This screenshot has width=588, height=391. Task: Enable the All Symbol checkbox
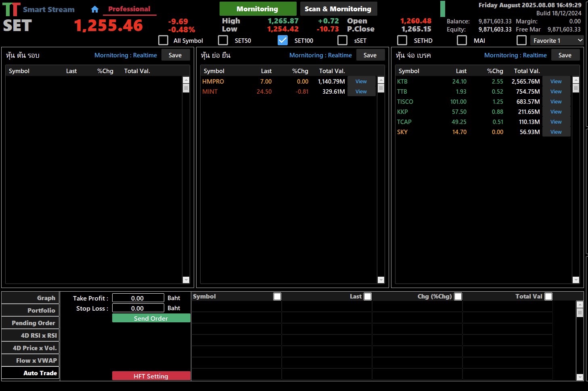tap(163, 40)
